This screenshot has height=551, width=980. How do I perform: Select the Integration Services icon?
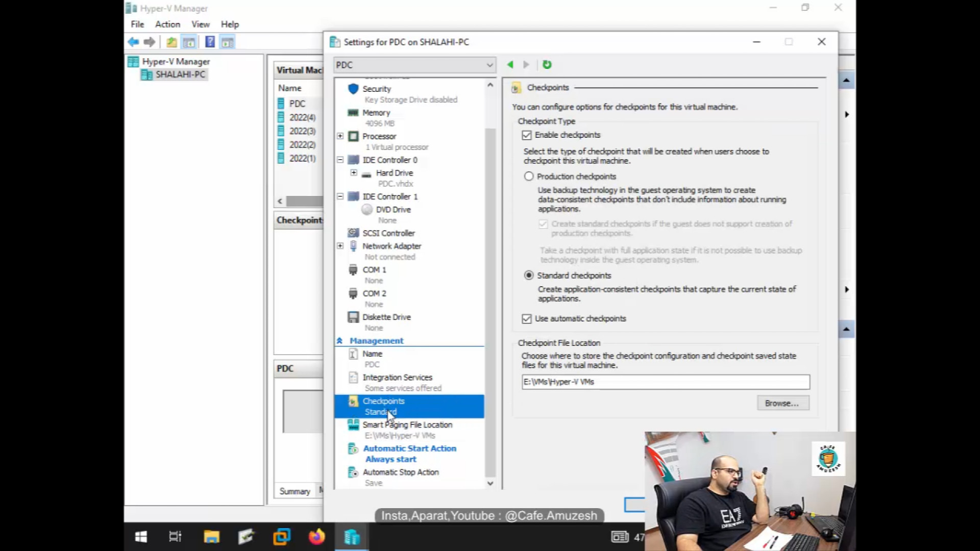pyautogui.click(x=353, y=378)
